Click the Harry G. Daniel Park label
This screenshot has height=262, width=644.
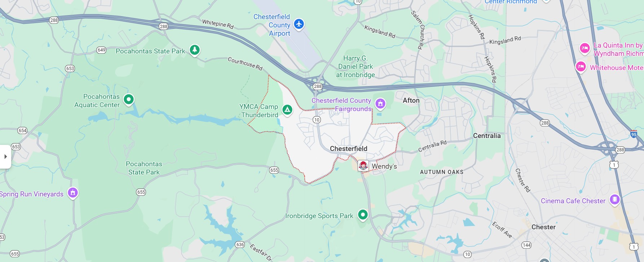pyautogui.click(x=356, y=66)
